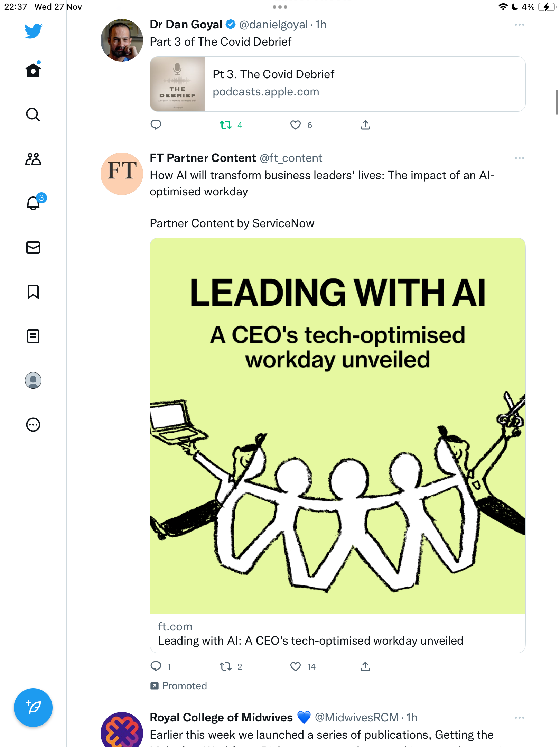Open the Search tab in sidebar
560x747 pixels.
(x=33, y=114)
